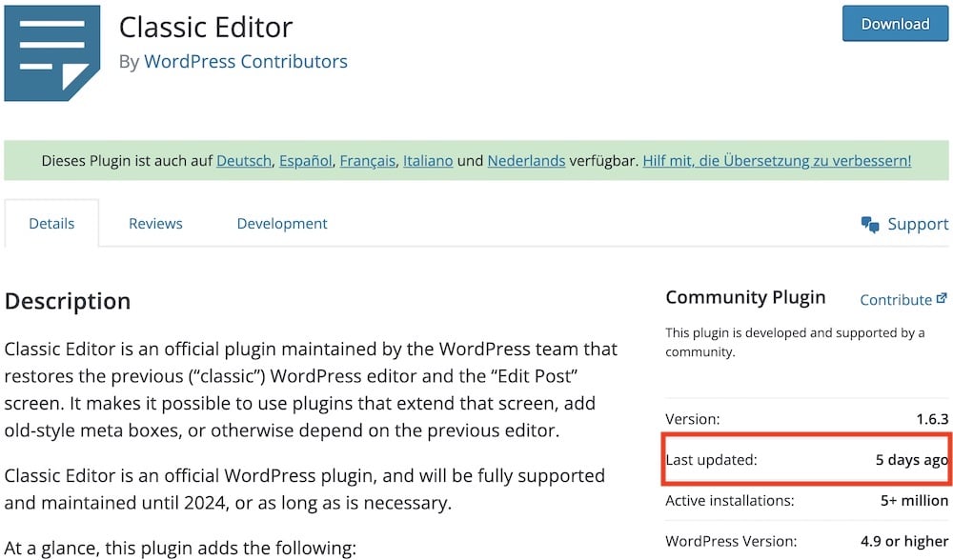This screenshot has width=953, height=560.
Task: Click the Contribute external link icon
Action: pyautogui.click(x=942, y=298)
